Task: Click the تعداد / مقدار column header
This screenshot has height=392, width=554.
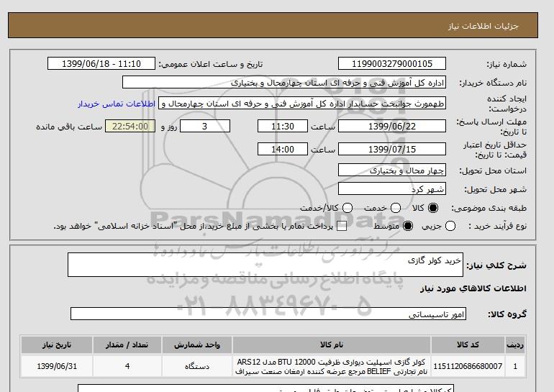Action: pyautogui.click(x=127, y=345)
